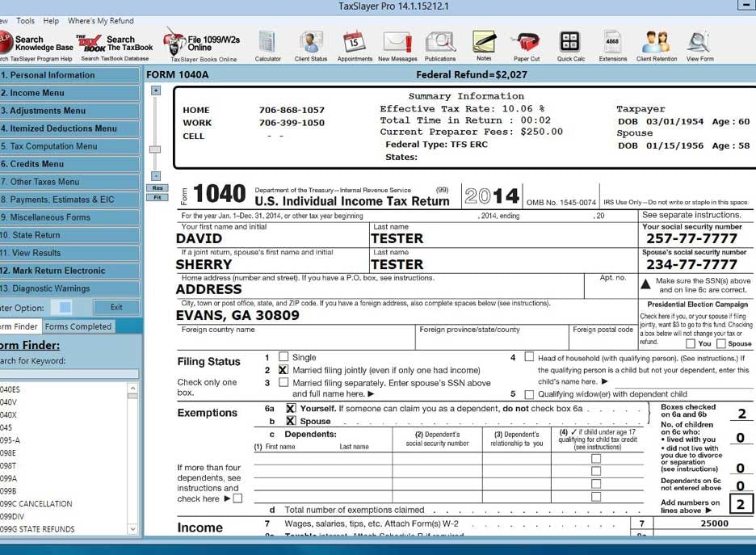Check the Single filing status box
The width and height of the screenshot is (756, 555).
(x=285, y=356)
